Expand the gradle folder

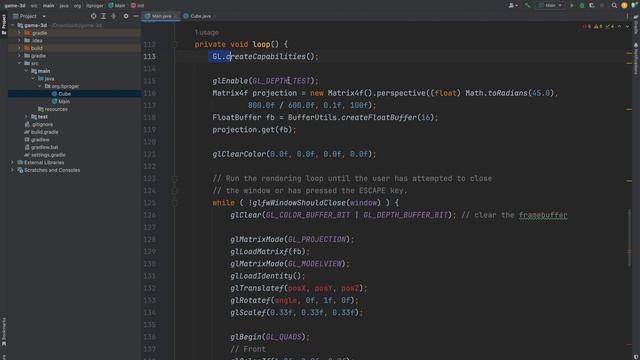(19, 56)
